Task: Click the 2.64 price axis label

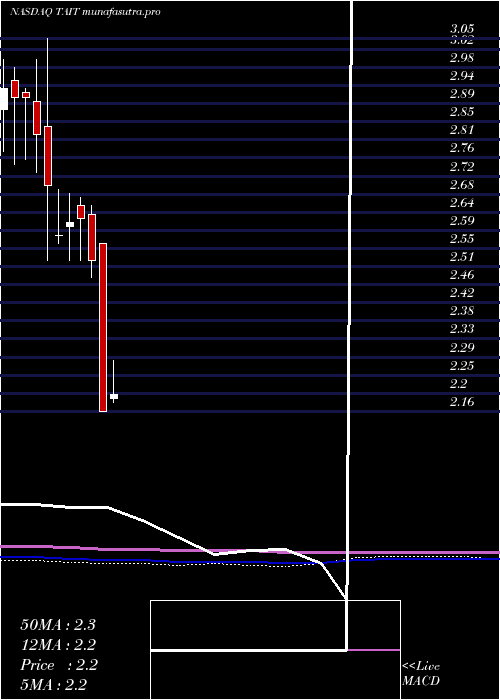Action: tap(462, 203)
